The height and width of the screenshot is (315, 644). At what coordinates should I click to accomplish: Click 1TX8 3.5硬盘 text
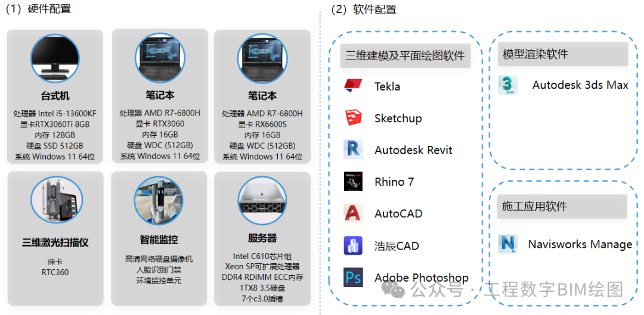pyautogui.click(x=262, y=288)
